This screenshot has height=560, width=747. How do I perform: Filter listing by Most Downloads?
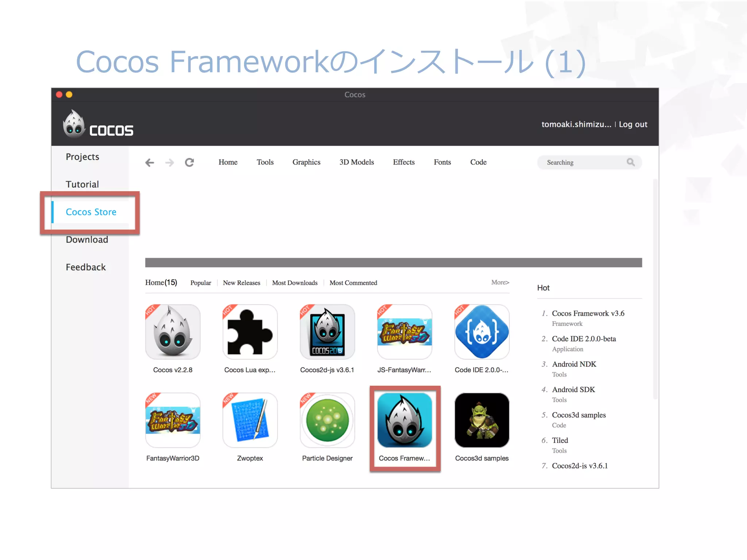click(x=295, y=283)
